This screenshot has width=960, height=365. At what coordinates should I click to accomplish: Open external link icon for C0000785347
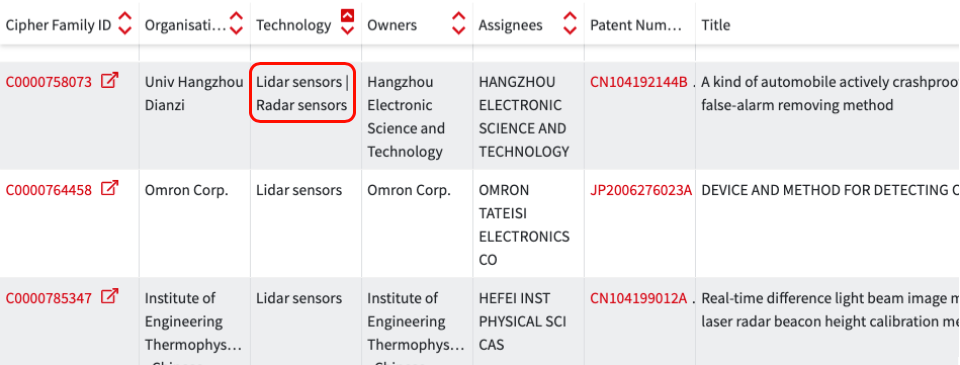click(109, 296)
